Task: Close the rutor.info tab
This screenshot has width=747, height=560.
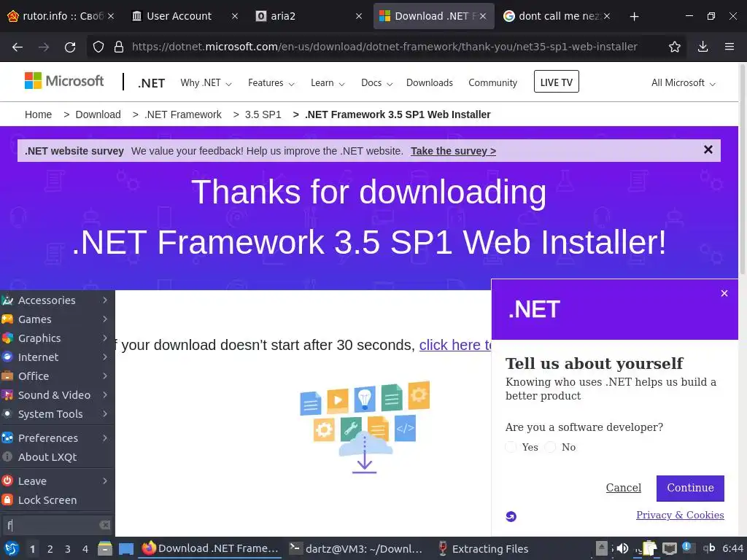Action: point(111,16)
